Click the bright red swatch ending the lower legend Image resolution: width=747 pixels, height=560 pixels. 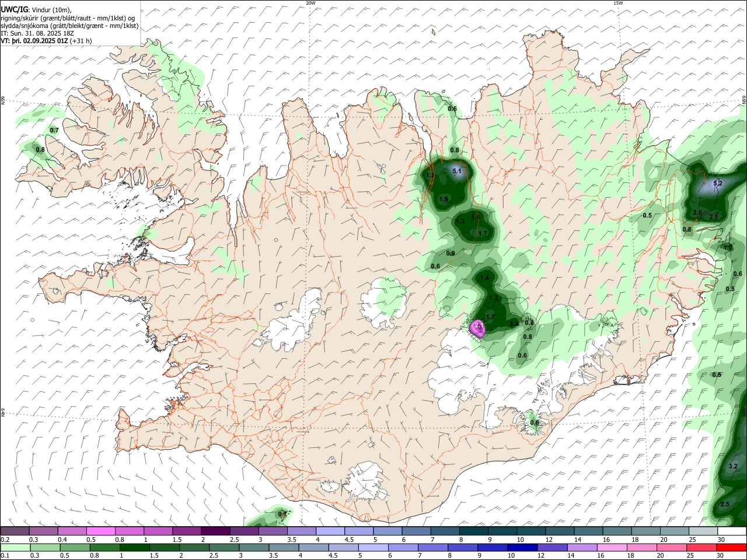[731, 547]
